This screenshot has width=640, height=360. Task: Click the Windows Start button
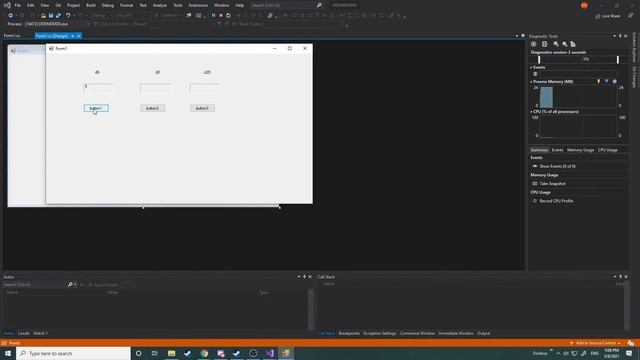[8, 353]
